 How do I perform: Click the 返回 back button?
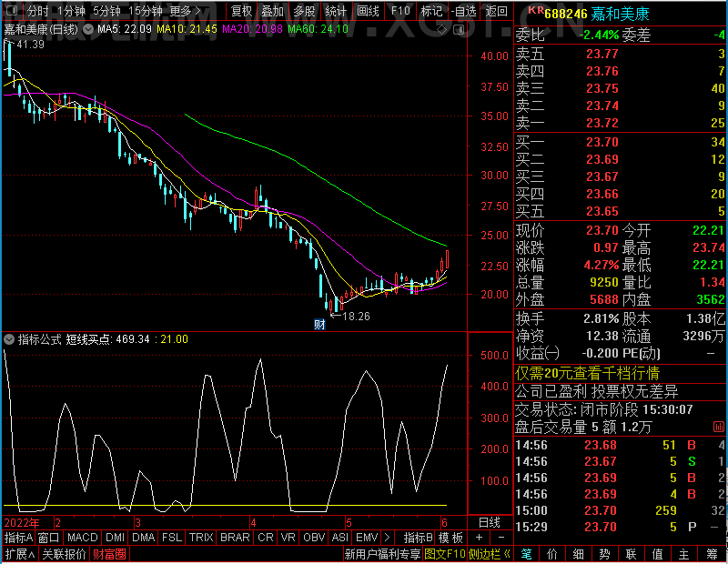click(496, 10)
